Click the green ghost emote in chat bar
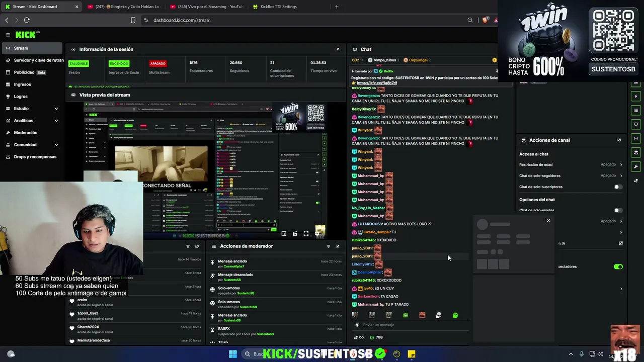 (455, 315)
